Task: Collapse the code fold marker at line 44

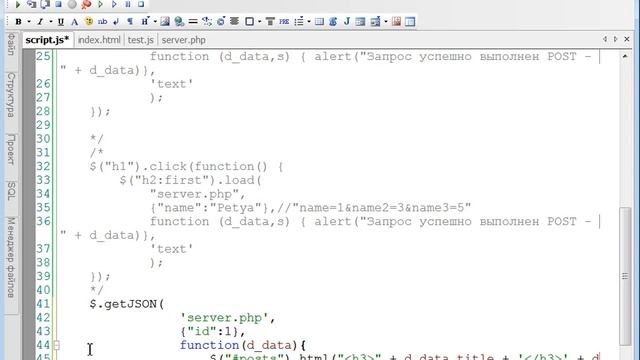Action: click(57, 345)
